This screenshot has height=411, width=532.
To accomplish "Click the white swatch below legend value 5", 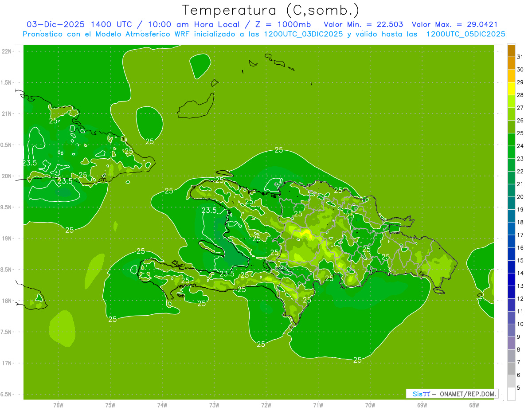I will (x=511, y=394).
